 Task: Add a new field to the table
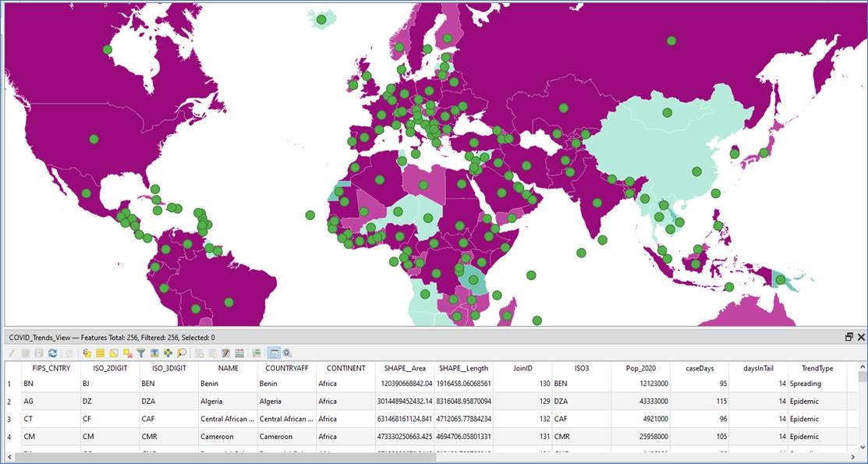[239, 353]
